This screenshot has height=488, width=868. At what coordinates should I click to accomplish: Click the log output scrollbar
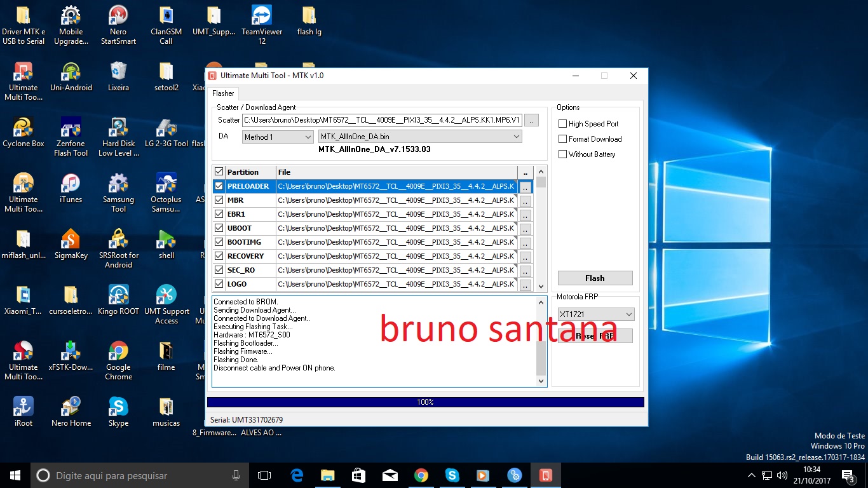click(541, 341)
